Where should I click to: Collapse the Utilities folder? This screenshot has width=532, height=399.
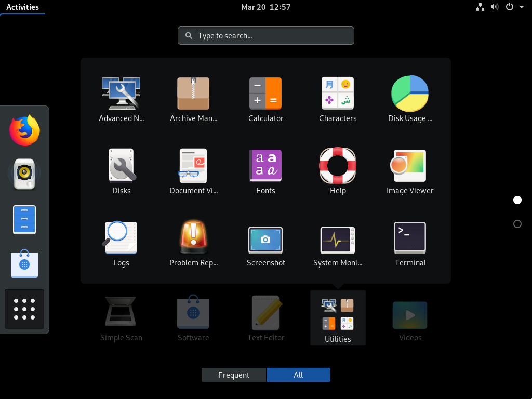338,318
